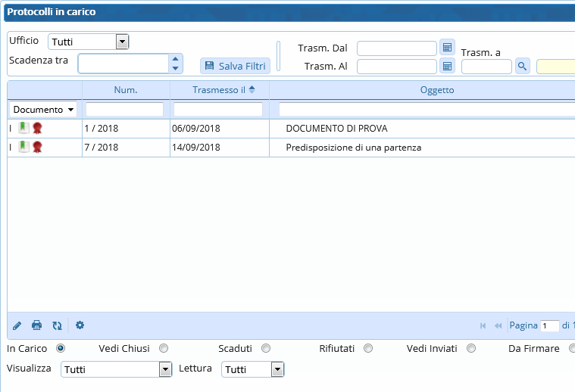Expand the Ufficio dropdown
The height and width of the screenshot is (392, 575).
click(x=122, y=42)
